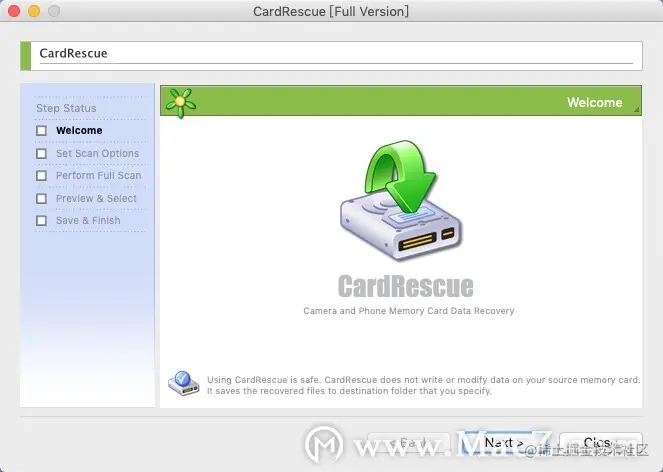Click the CardRescue drive with green arrow logo

tap(400, 200)
